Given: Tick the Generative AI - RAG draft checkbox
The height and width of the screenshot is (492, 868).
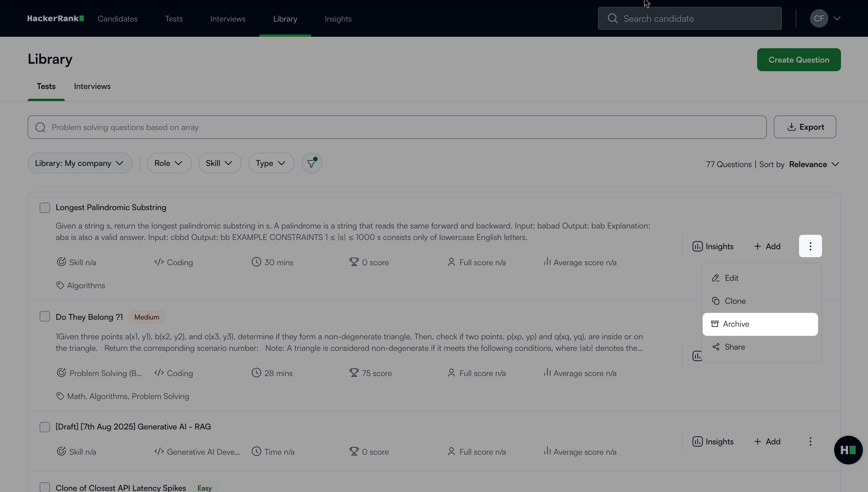Looking at the screenshot, I should click(x=45, y=427).
